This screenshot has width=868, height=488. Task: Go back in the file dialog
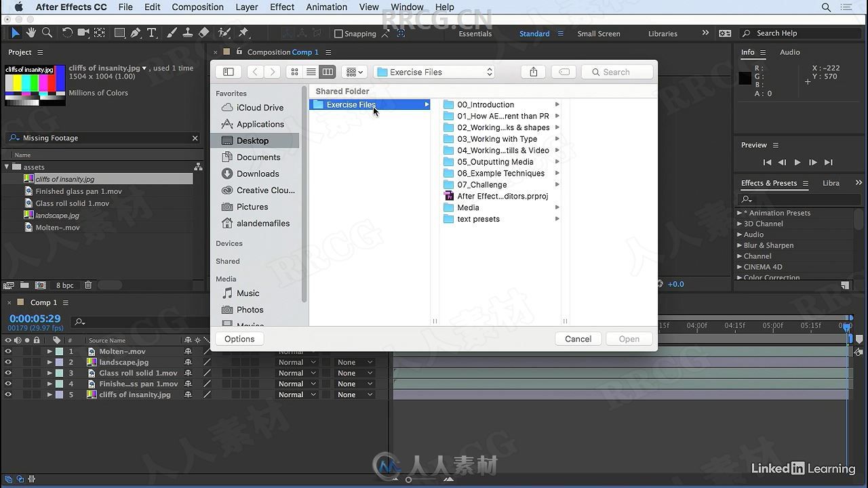click(255, 72)
